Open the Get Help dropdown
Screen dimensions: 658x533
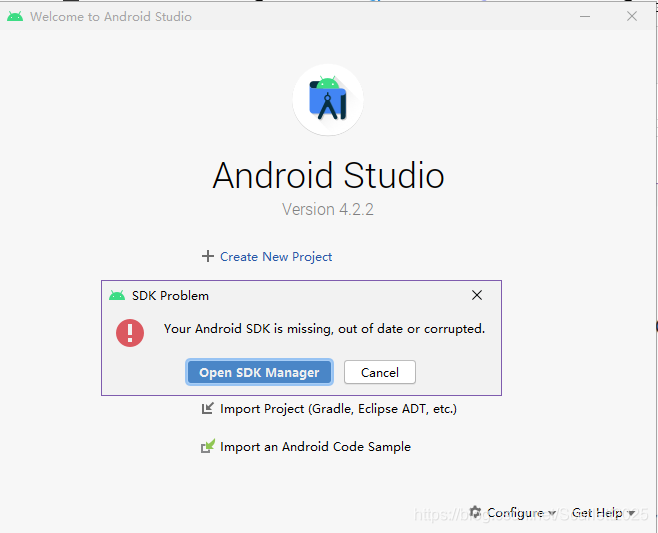(603, 513)
